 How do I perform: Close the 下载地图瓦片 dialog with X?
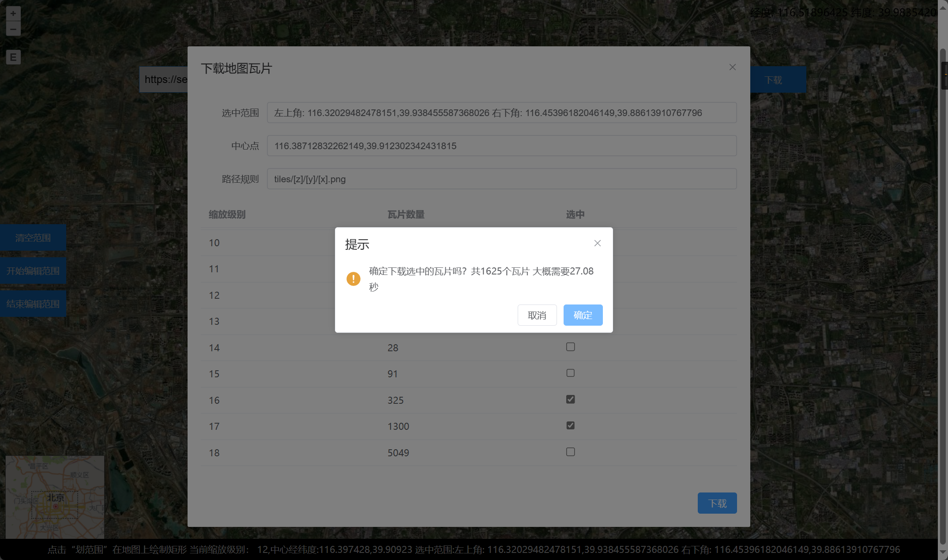coord(733,67)
